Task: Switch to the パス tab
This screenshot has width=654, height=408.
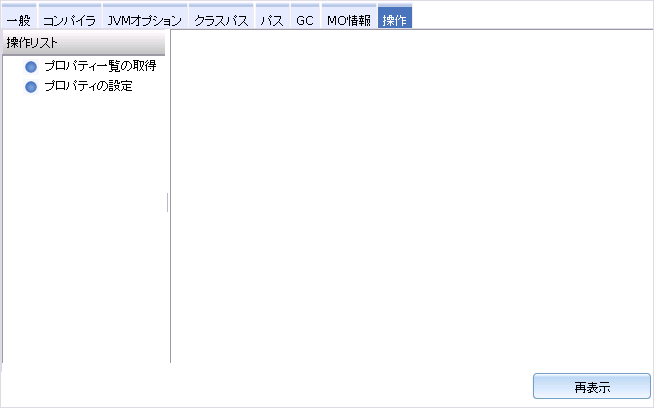Action: click(272, 20)
